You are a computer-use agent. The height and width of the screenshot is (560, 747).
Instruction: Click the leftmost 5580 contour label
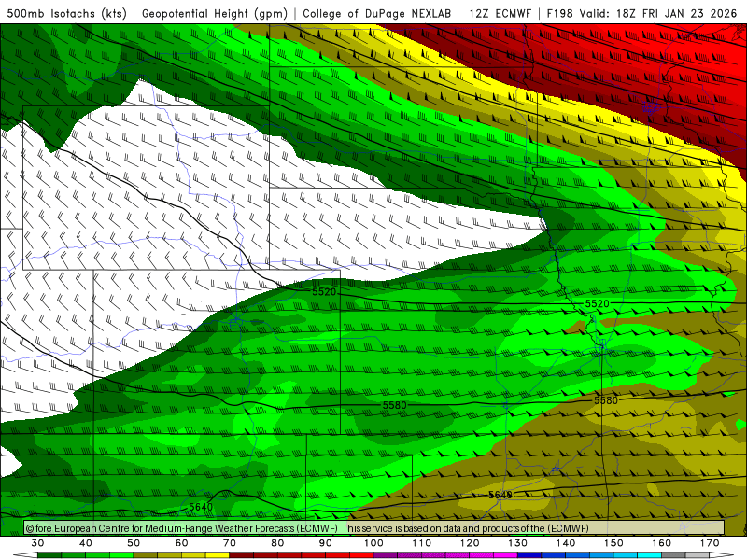(x=394, y=405)
